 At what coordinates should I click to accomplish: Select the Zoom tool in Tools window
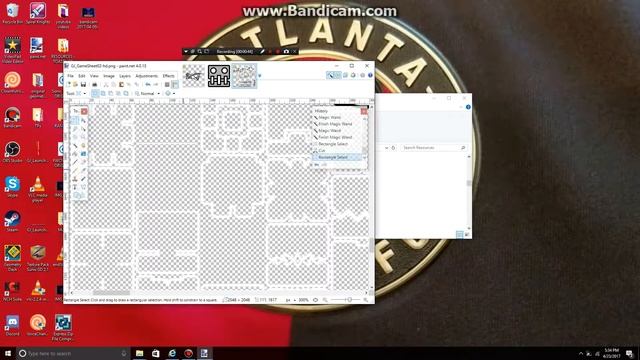click(x=83, y=137)
